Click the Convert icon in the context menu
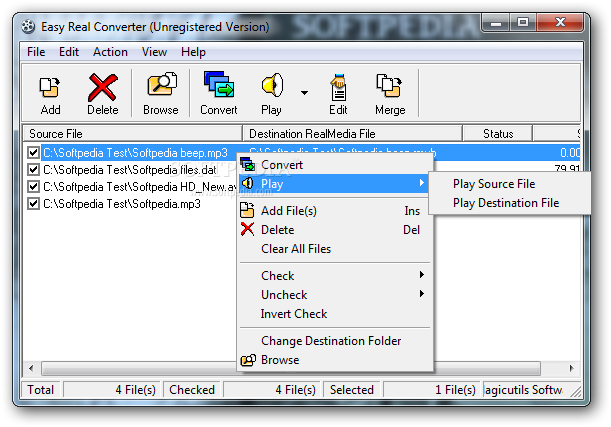Image resolution: width=611 pixels, height=427 pixels. [247, 165]
